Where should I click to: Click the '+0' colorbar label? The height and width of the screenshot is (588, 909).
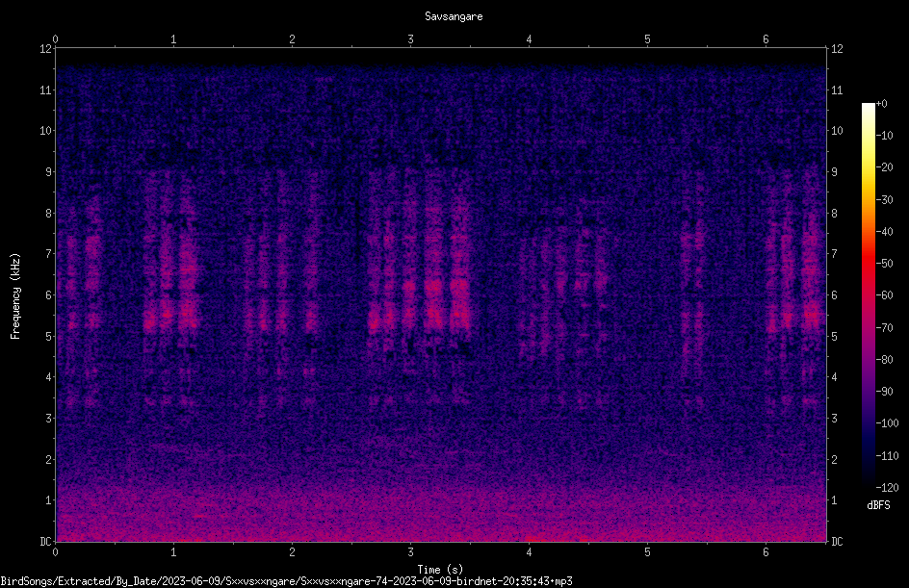[x=882, y=104]
